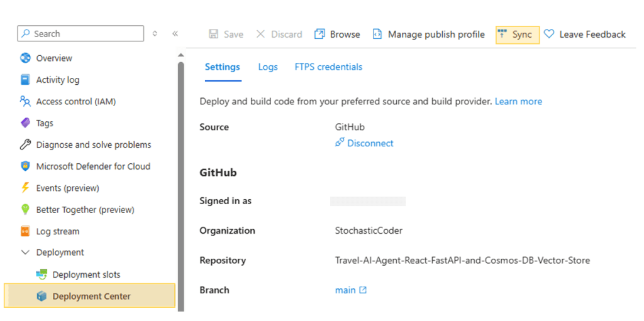Open Events (preview) lightning icon
The height and width of the screenshot is (321, 644).
point(25,188)
